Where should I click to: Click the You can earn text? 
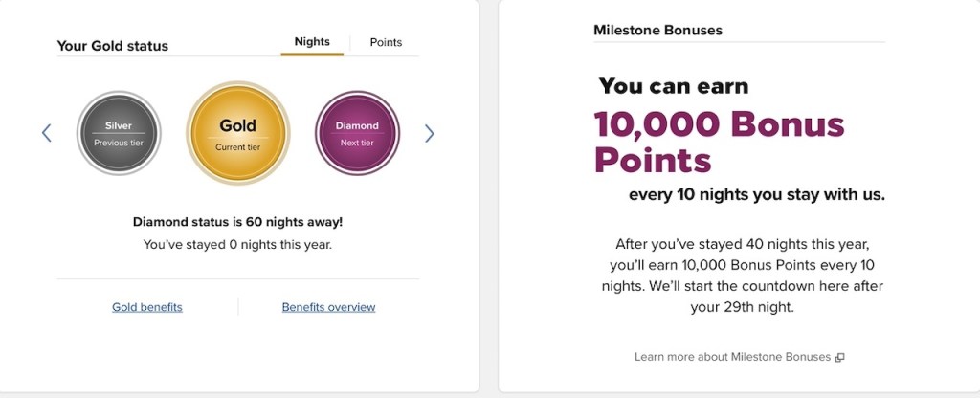coord(674,86)
